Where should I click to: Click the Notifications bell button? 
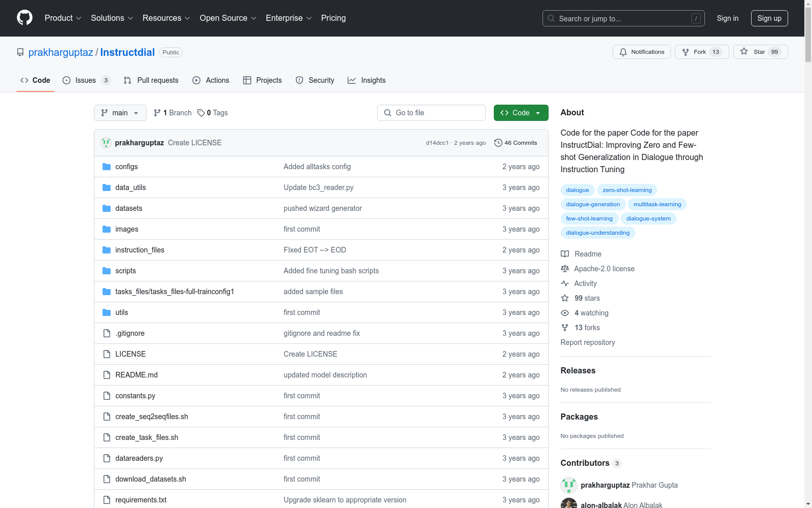[641, 52]
